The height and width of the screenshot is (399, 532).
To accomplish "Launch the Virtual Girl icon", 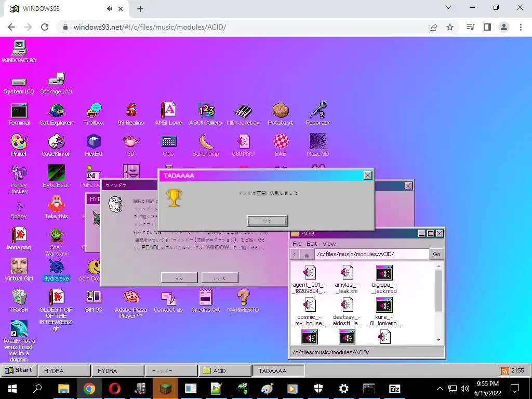I will (19, 266).
